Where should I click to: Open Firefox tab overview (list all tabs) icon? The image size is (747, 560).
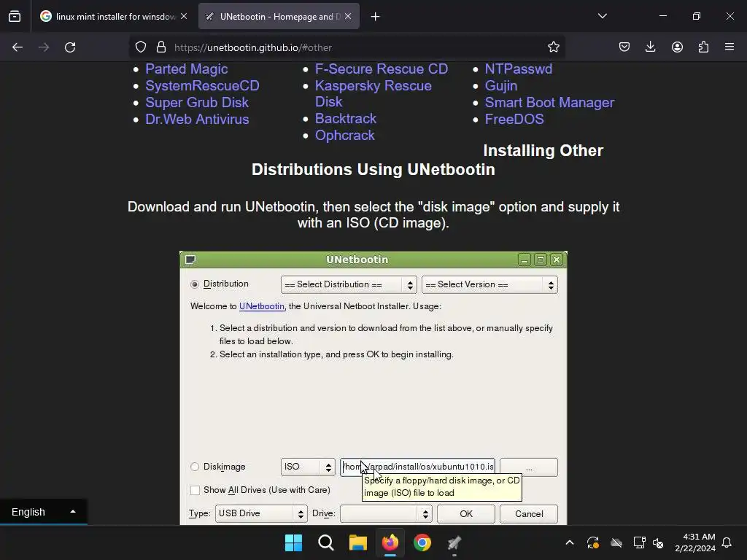(x=15, y=17)
